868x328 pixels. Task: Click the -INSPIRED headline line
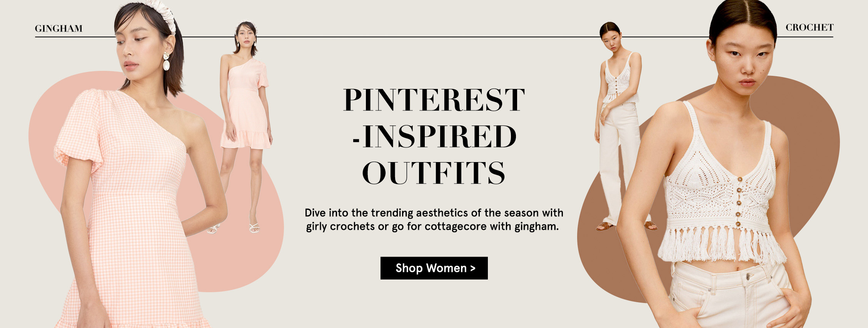click(434, 136)
